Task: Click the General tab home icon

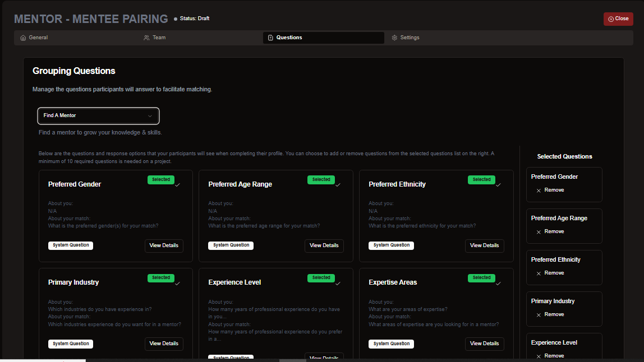Action: pos(23,38)
